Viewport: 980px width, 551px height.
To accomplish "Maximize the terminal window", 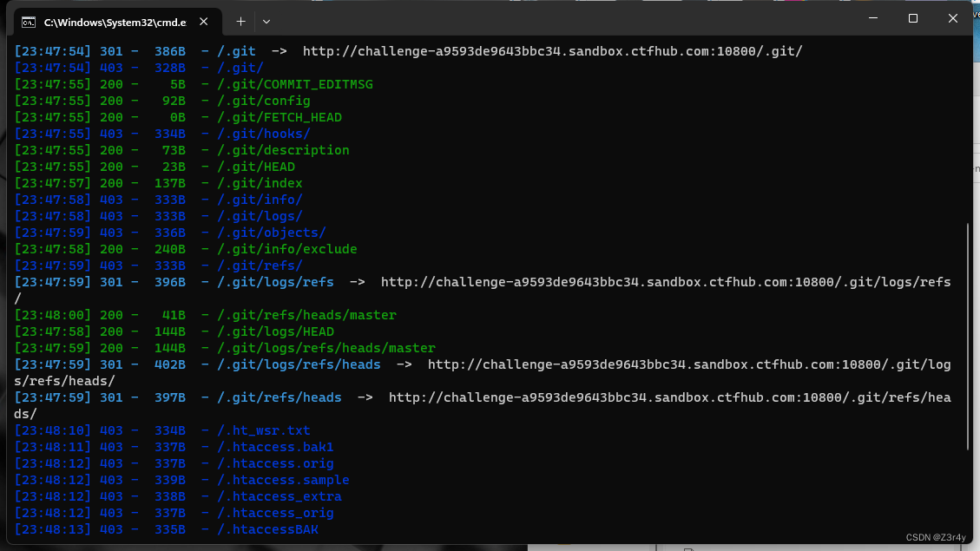I will pyautogui.click(x=913, y=17).
